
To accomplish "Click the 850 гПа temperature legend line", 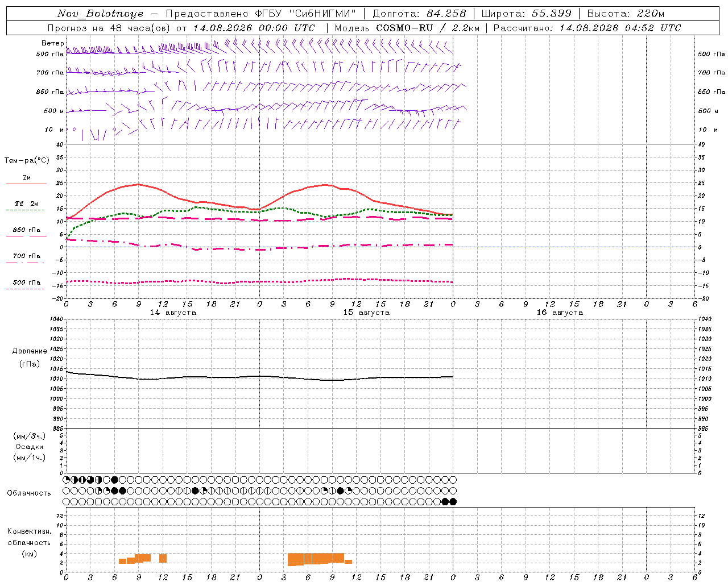I will [26, 236].
